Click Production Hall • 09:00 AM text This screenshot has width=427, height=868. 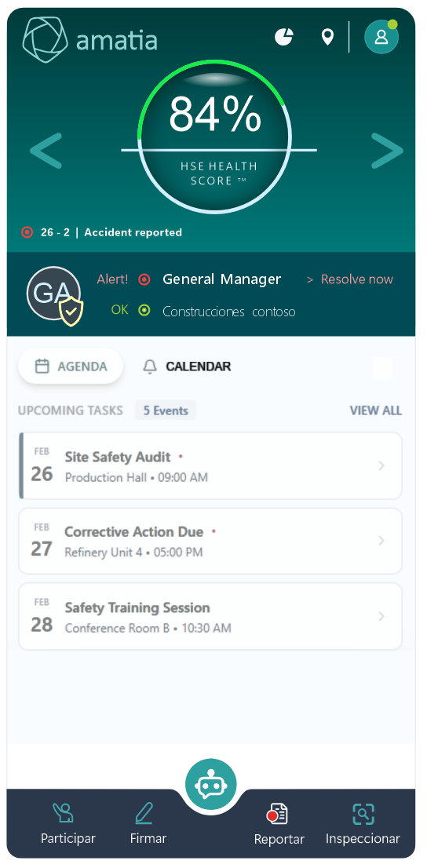tap(137, 477)
